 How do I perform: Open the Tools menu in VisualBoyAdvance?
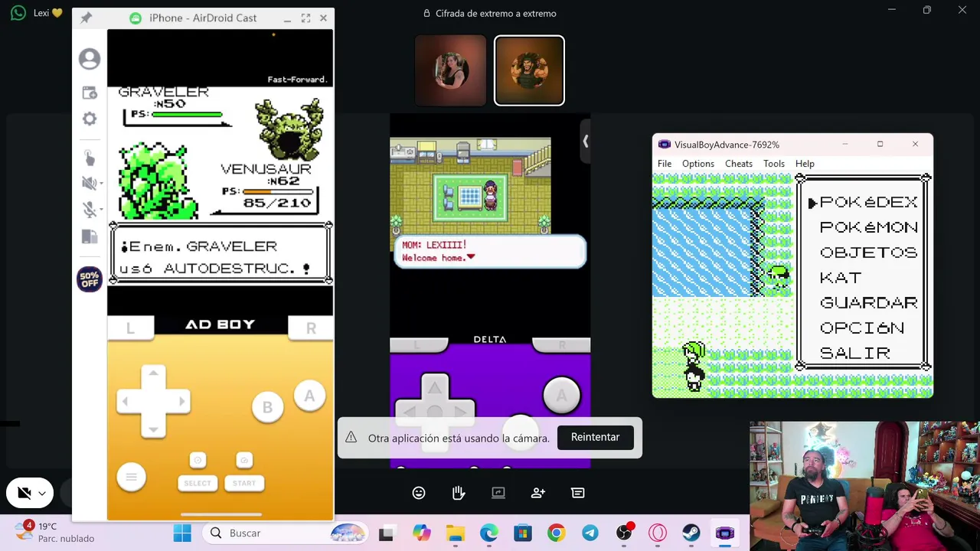774,164
